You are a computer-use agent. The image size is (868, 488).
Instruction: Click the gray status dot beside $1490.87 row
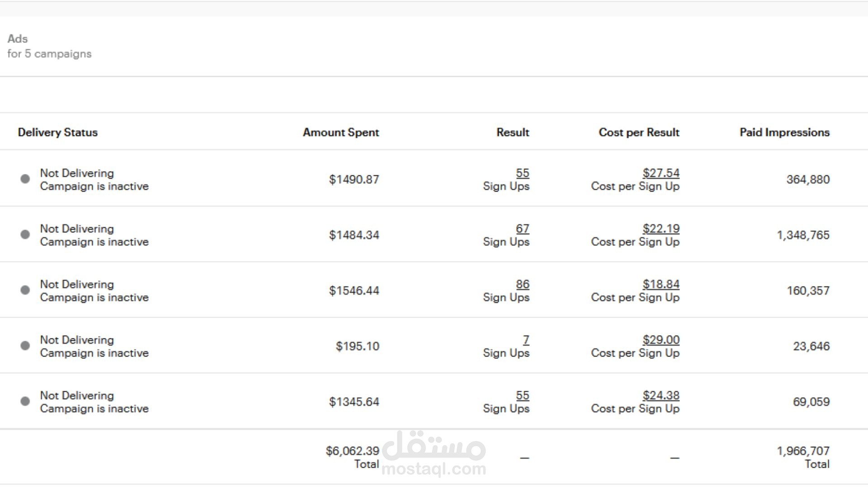pos(25,179)
